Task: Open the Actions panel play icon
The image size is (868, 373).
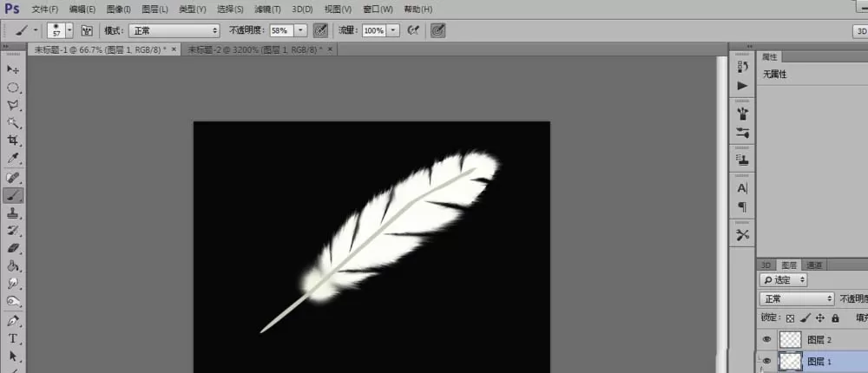Action: [x=742, y=86]
